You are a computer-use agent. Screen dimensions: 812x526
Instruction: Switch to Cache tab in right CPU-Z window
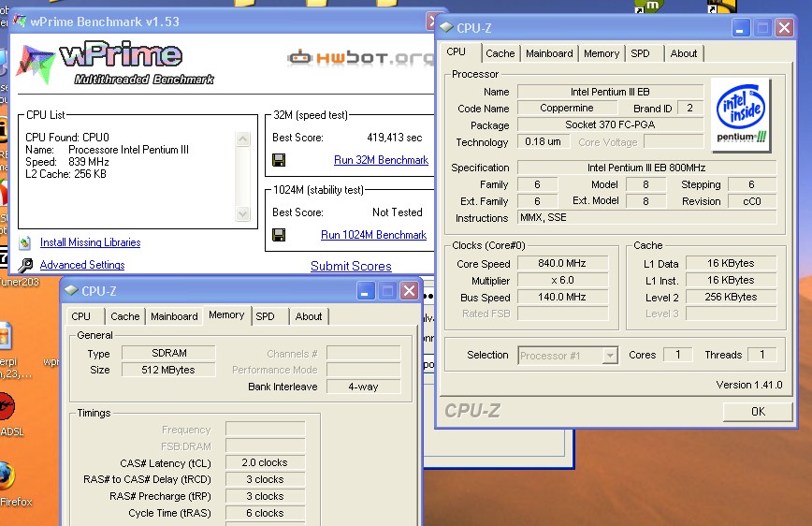[500, 53]
